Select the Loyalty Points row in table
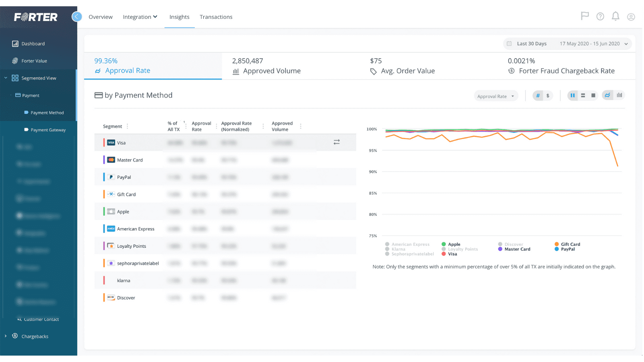Screen dimensions: 644x362 [225, 246]
